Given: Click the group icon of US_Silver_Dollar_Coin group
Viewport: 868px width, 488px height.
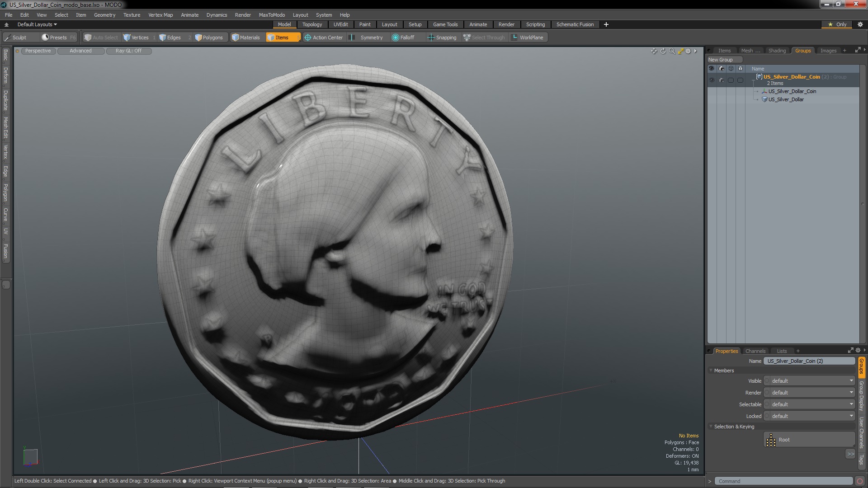Looking at the screenshot, I should pyautogui.click(x=759, y=77).
